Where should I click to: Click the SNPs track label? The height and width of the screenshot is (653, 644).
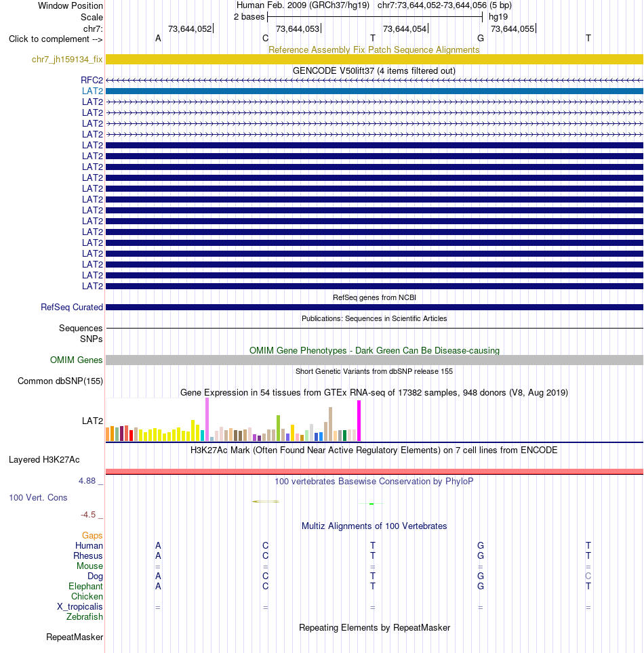tap(92, 339)
